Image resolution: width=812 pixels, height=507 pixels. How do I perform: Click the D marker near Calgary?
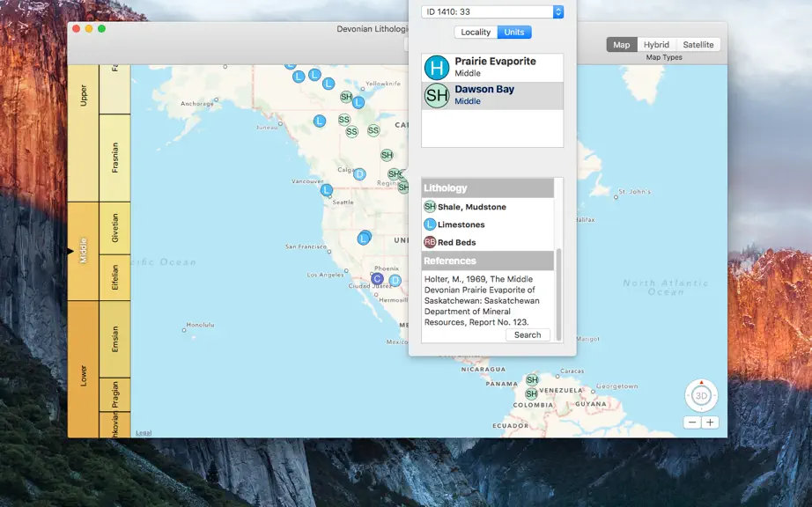click(x=359, y=174)
